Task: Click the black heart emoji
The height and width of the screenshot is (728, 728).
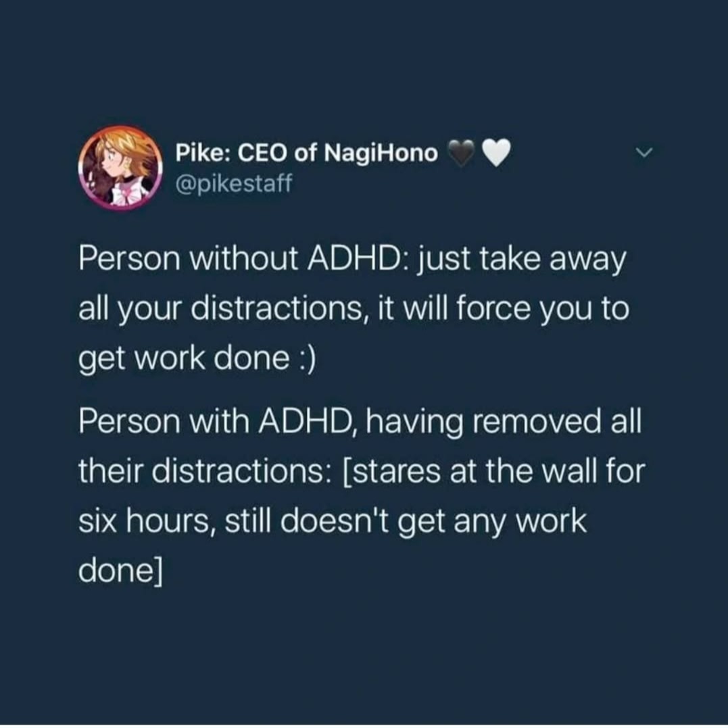Action: coord(461,153)
